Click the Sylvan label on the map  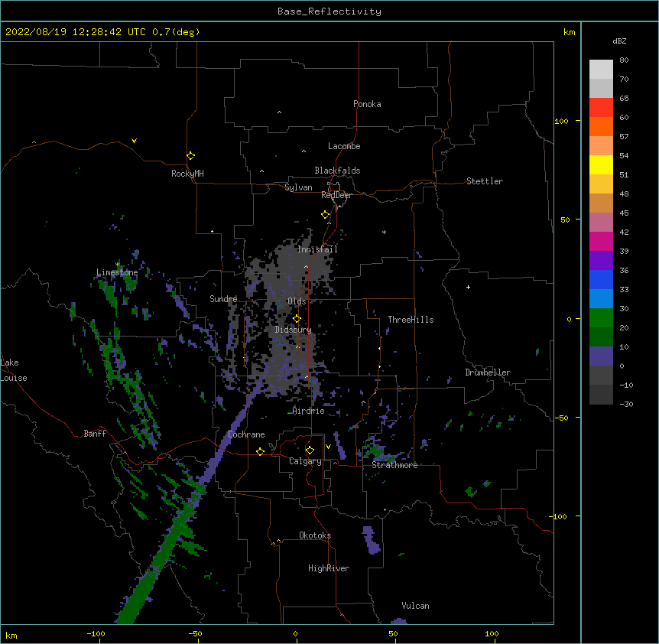coord(298,187)
